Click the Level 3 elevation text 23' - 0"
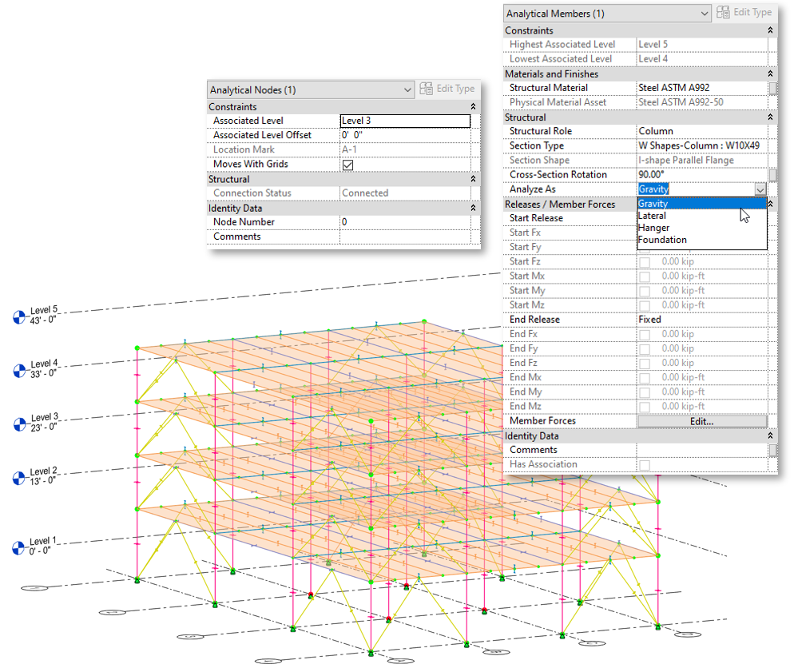 44,427
